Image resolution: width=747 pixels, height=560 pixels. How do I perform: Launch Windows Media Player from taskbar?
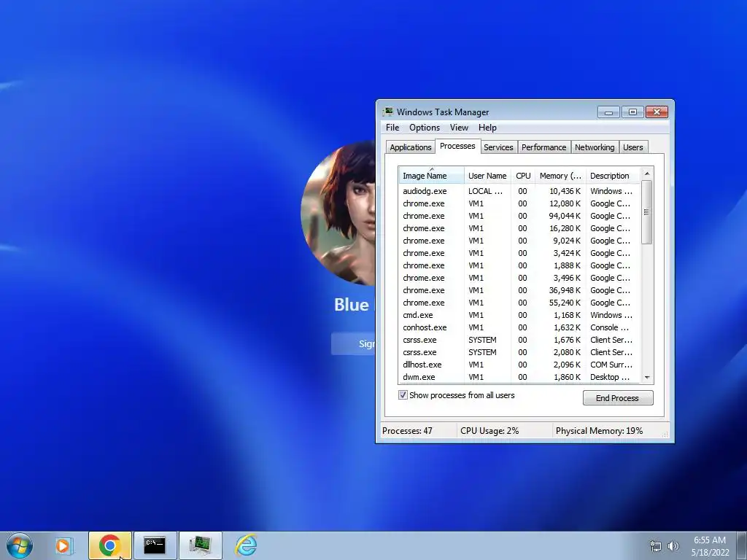(64, 545)
